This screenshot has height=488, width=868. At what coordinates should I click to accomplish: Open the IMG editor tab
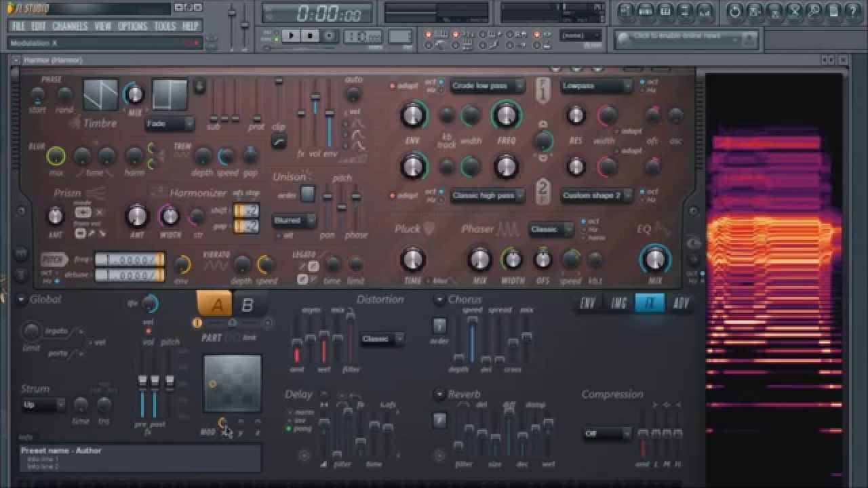coord(618,303)
